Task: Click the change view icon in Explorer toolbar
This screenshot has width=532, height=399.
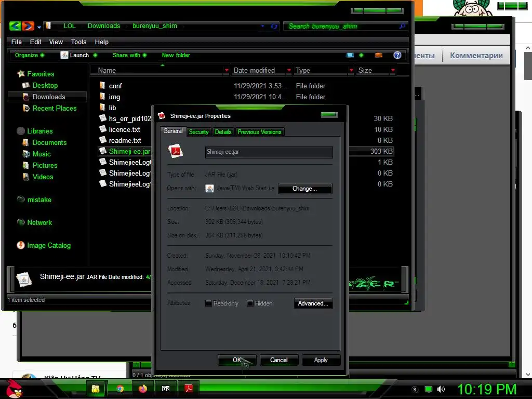Action: (350, 55)
